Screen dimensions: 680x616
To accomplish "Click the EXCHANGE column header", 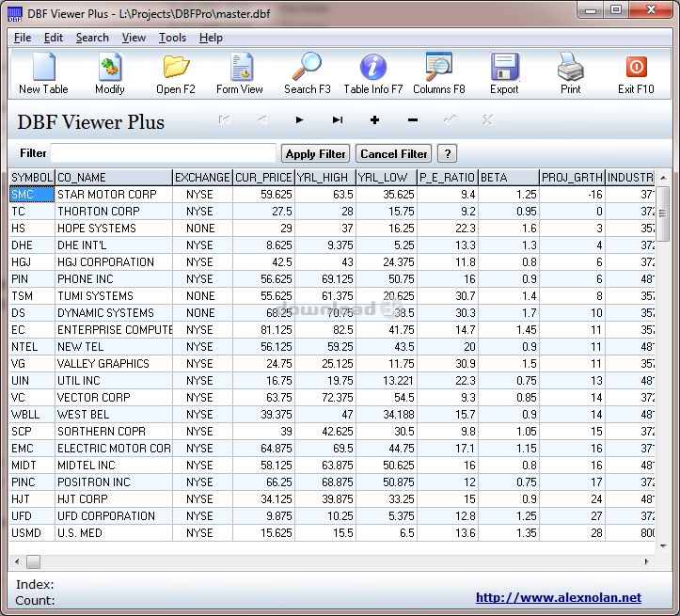I will [x=202, y=178].
